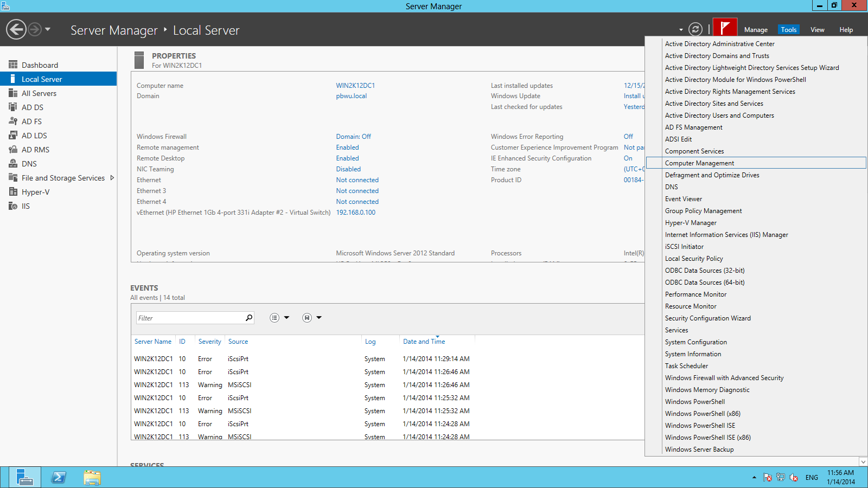Click Dashboard icon in sidebar
868x488 pixels.
(13, 65)
